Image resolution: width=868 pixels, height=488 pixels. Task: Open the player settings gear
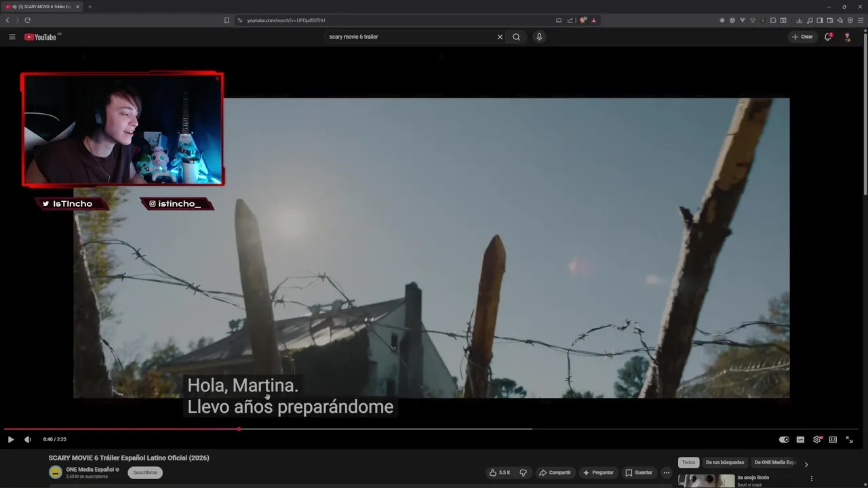tap(816, 439)
